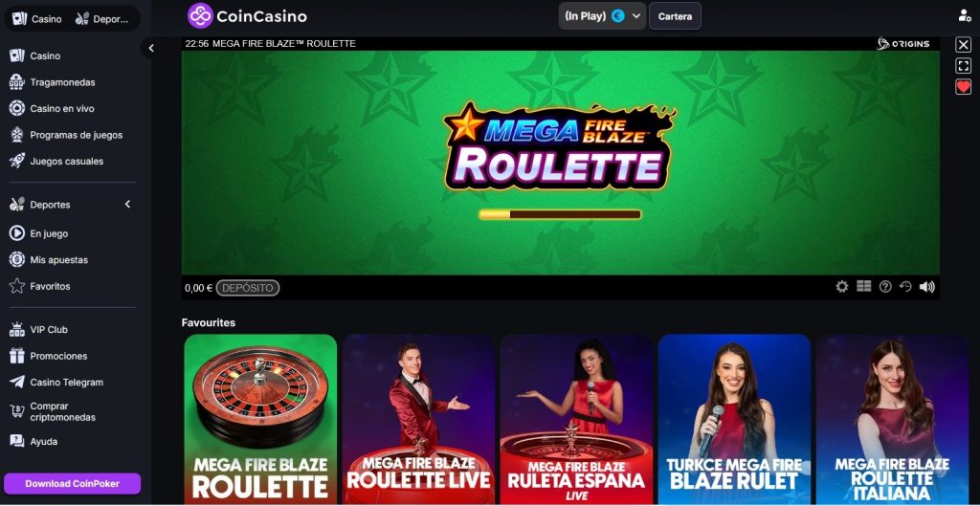
Task: Click the DEPÓSITO button
Action: point(248,288)
